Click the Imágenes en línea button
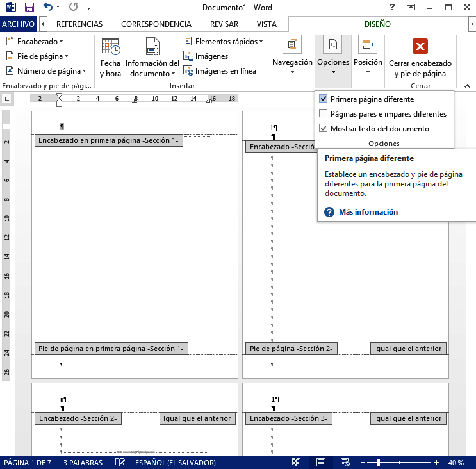The width and height of the screenshot is (476, 469). pos(220,71)
